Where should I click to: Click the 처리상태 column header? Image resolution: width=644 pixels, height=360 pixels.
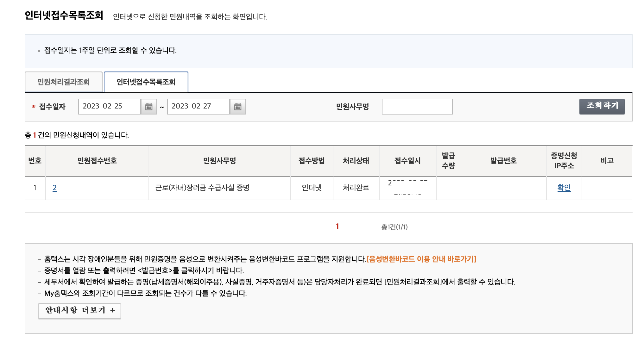(x=356, y=161)
